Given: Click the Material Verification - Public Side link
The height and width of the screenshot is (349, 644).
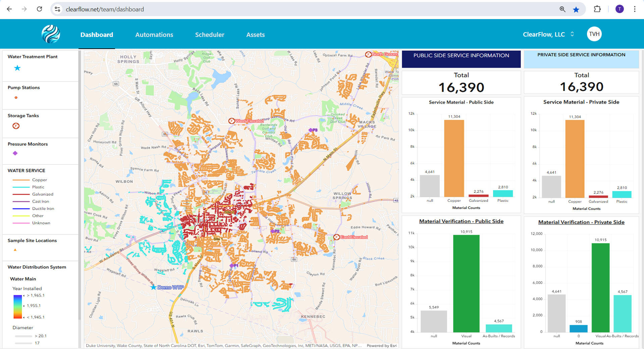Looking at the screenshot, I should [x=461, y=221].
